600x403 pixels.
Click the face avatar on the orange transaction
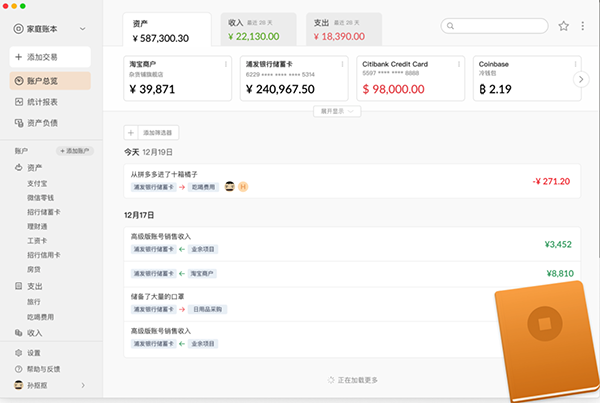[x=230, y=186]
